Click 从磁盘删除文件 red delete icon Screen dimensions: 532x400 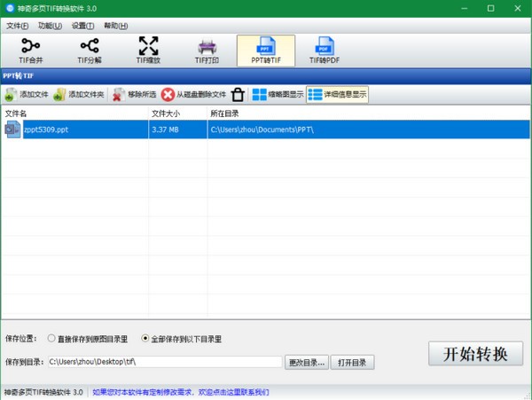coord(193,95)
